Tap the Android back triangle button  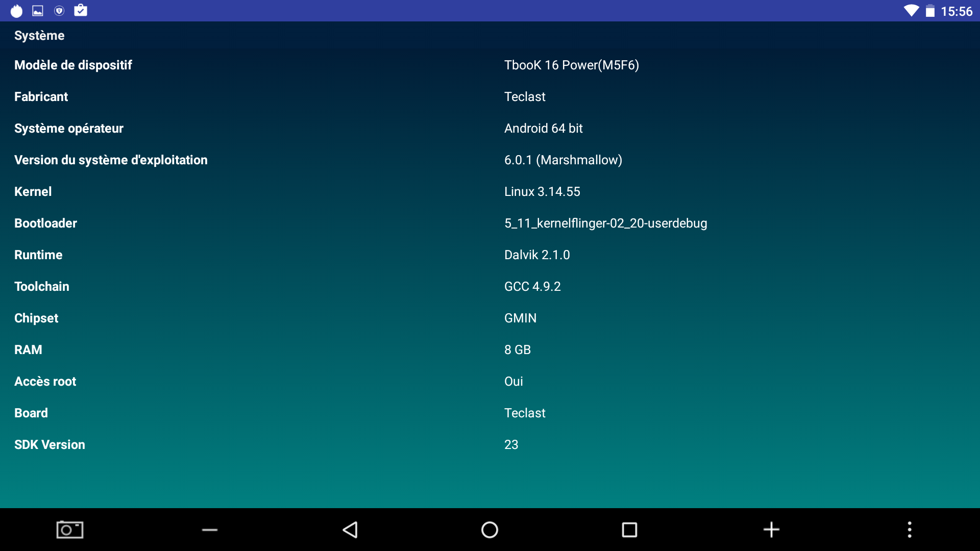click(x=350, y=530)
